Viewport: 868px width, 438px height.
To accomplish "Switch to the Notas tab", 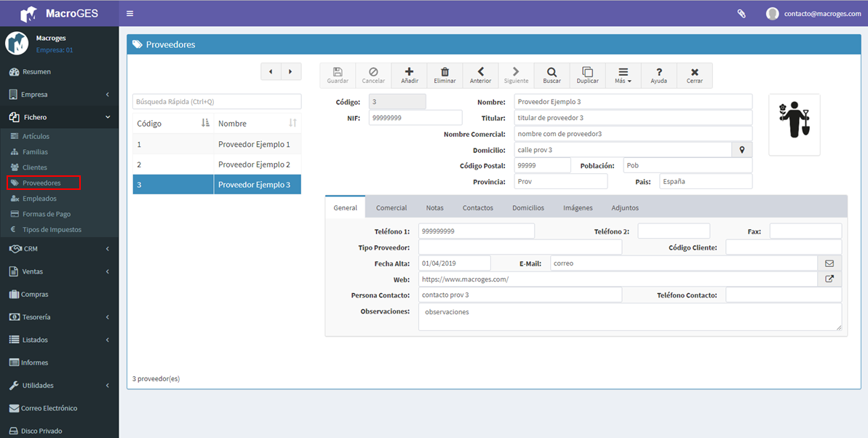I will click(x=434, y=207).
